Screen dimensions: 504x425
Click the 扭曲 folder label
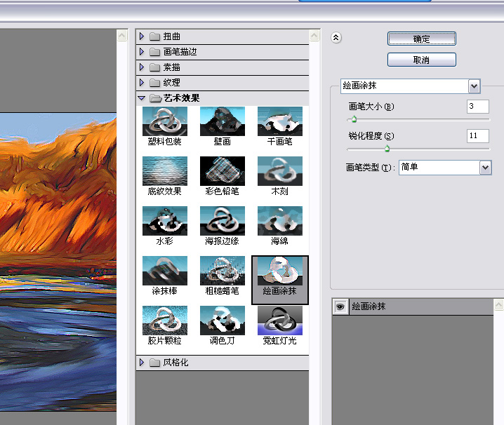172,36
